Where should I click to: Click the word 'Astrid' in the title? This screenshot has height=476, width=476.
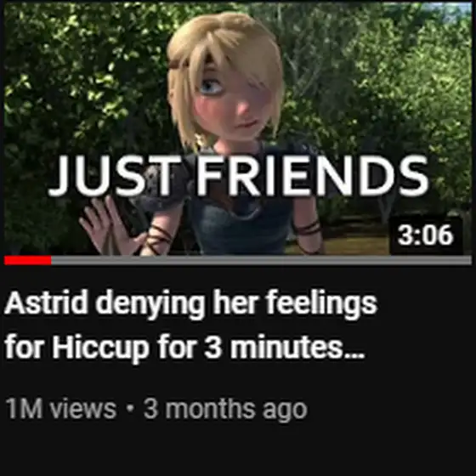point(46,303)
